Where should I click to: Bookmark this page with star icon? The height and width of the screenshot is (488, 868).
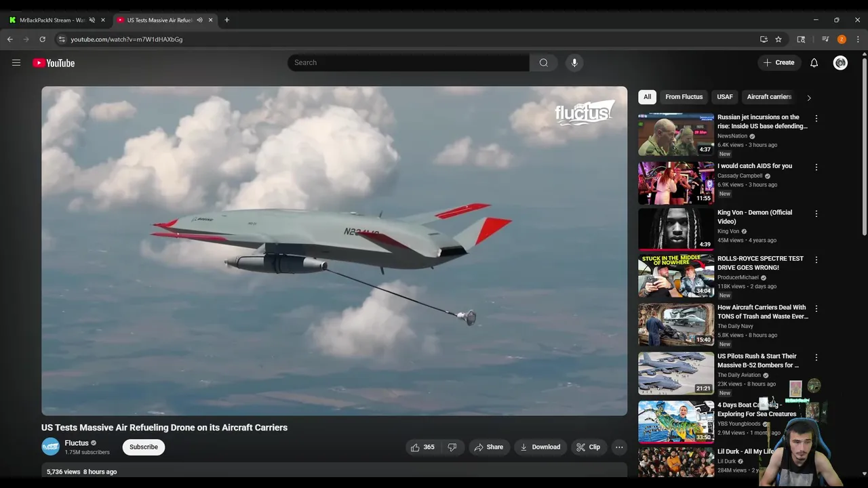pos(778,39)
